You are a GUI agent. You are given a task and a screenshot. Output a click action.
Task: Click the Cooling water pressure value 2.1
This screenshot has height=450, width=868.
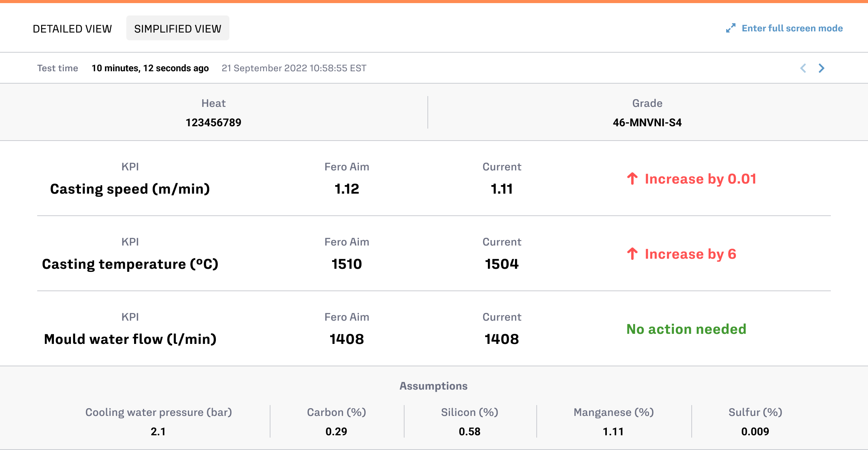pos(158,431)
